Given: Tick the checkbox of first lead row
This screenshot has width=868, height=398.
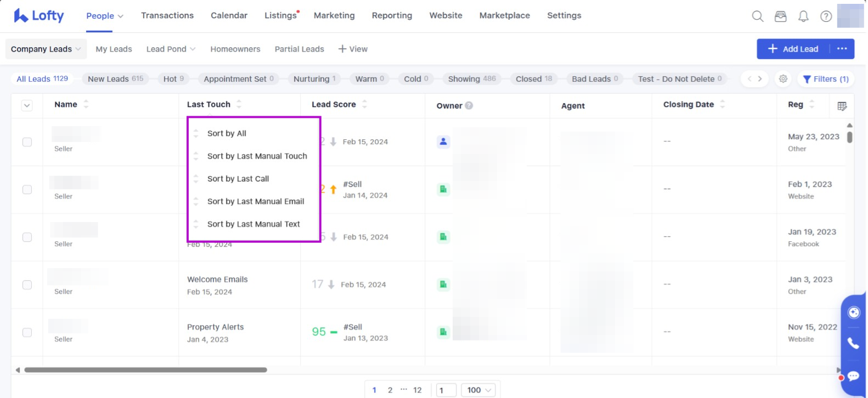Looking at the screenshot, I should click(x=27, y=142).
